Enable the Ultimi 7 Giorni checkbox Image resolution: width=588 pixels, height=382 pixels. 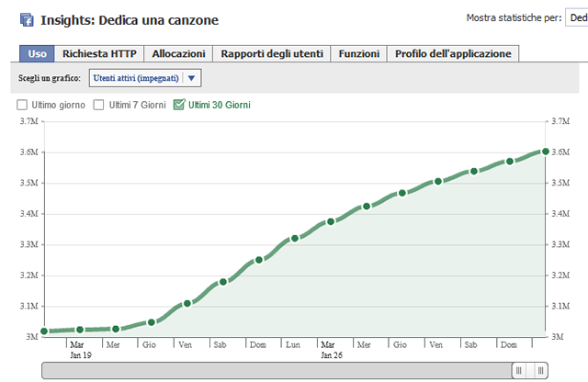click(98, 105)
